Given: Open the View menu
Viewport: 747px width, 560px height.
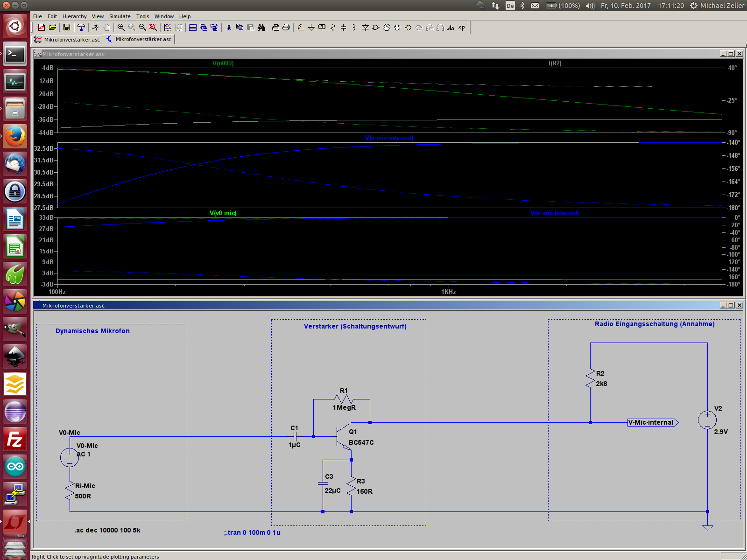Looking at the screenshot, I should [x=98, y=16].
